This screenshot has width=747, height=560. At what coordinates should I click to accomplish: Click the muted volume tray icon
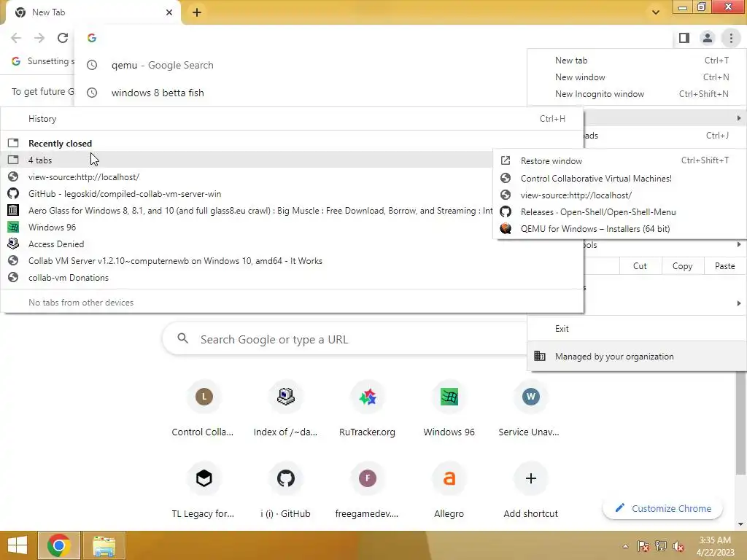tap(678, 546)
